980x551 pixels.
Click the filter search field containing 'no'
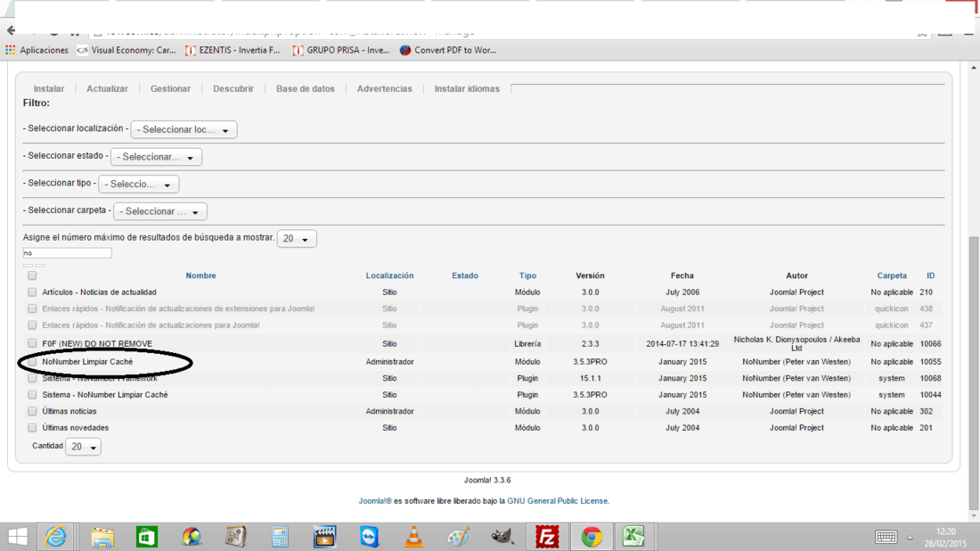tap(67, 253)
